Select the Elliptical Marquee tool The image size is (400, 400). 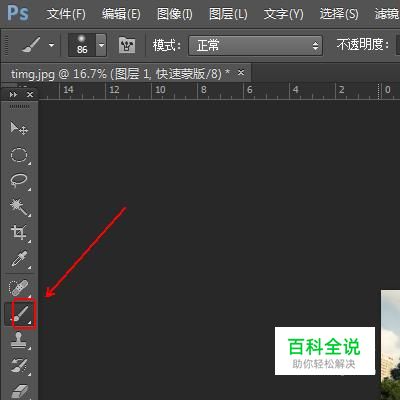[x=19, y=155]
